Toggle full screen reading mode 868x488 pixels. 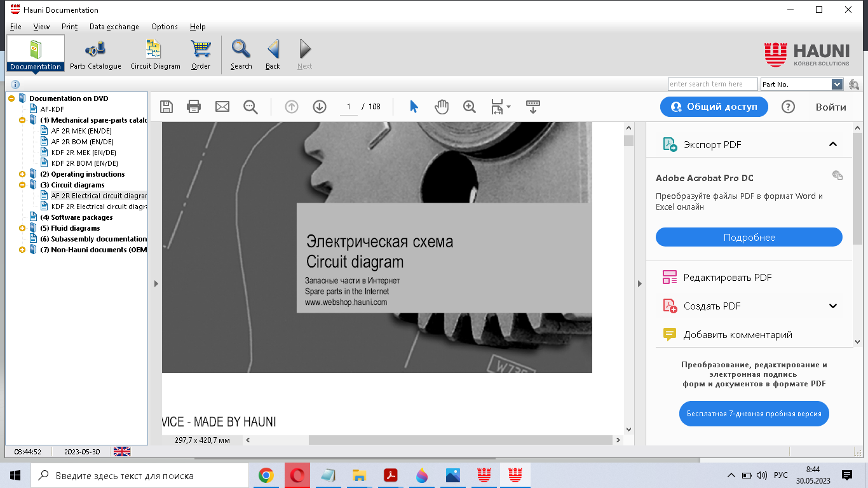(532, 107)
